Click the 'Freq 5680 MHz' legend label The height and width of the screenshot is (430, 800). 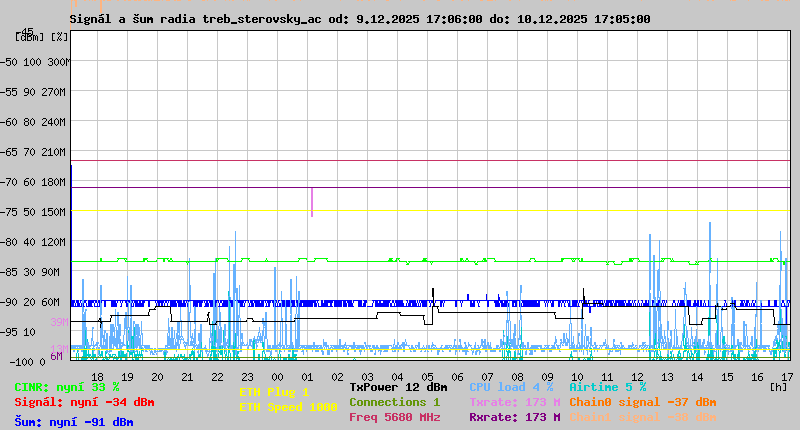395,417
